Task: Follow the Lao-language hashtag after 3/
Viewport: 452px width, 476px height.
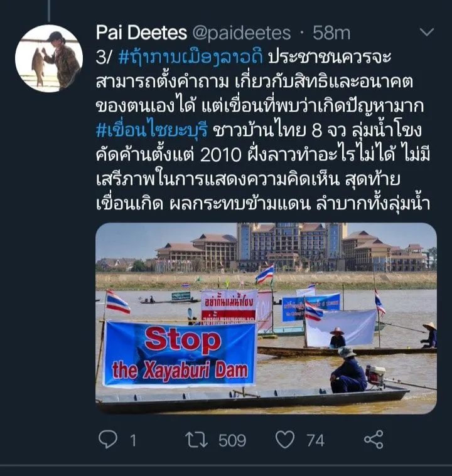Action: click(x=191, y=57)
